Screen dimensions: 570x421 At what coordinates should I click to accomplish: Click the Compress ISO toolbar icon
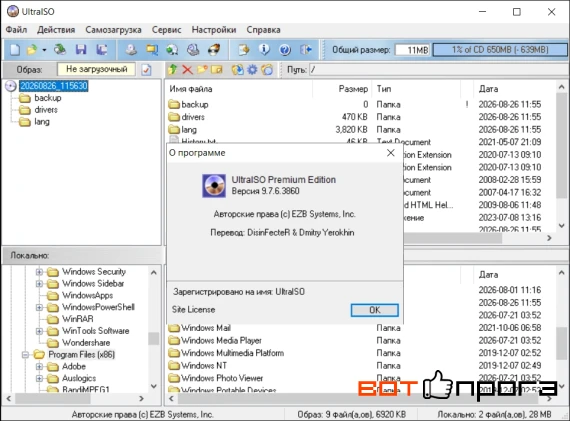pyautogui.click(x=152, y=49)
